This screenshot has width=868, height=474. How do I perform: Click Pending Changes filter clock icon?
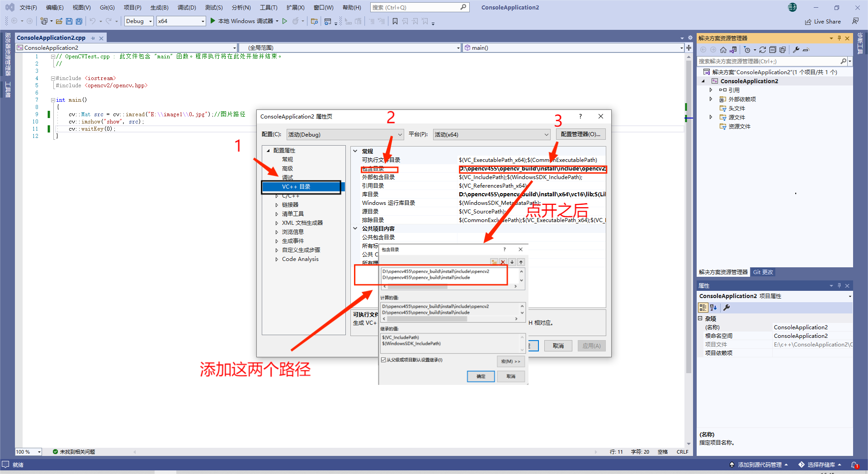(x=747, y=50)
